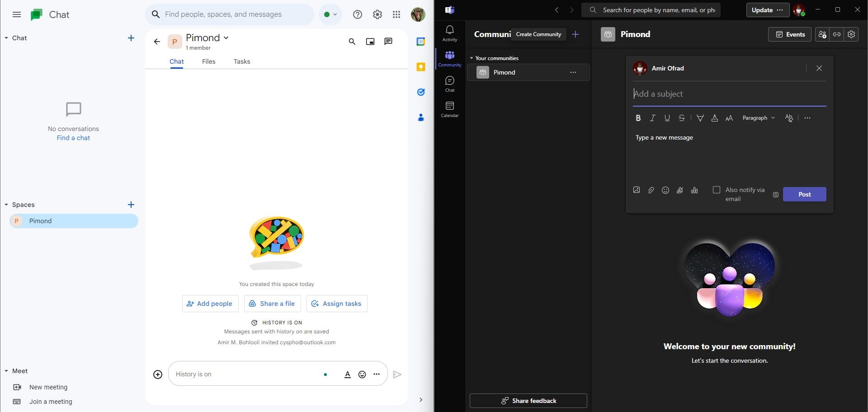Click the Add people button
868x412 pixels.
tap(210, 303)
